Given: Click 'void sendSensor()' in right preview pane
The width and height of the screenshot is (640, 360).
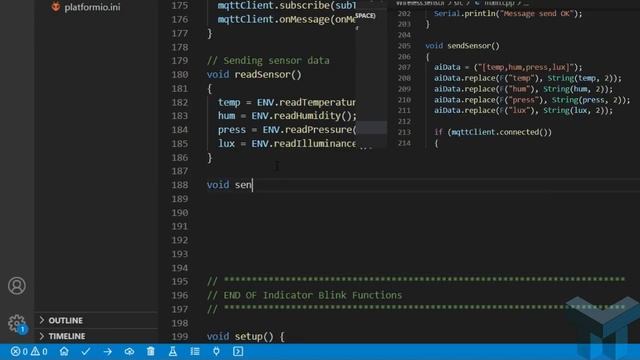Looking at the screenshot, I should coord(462,46).
